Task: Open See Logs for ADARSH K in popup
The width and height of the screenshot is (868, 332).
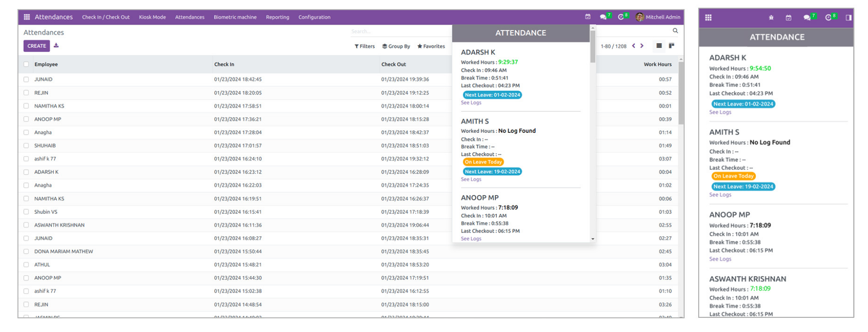Action: 471,103
